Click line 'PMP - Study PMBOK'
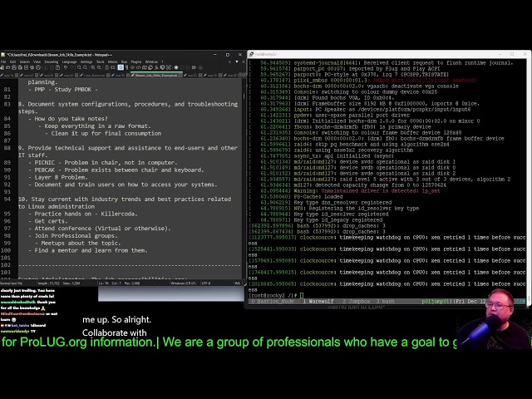This screenshot has width=532, height=399. pos(63,90)
